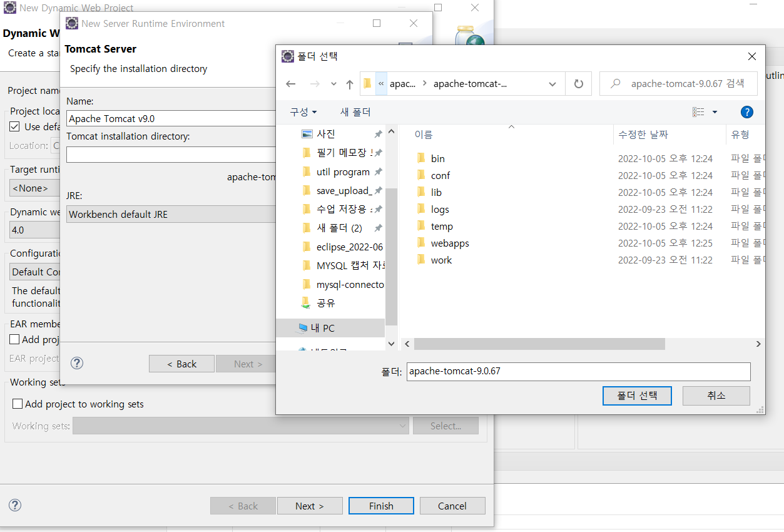Click Tomcat installation directory field
This screenshot has width=784, height=532.
(x=171, y=155)
